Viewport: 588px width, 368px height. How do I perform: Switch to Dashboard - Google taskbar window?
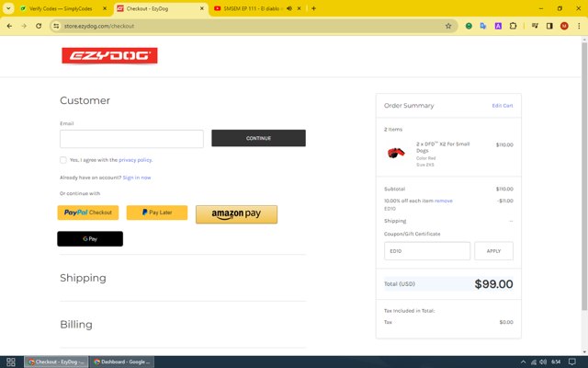click(x=122, y=362)
